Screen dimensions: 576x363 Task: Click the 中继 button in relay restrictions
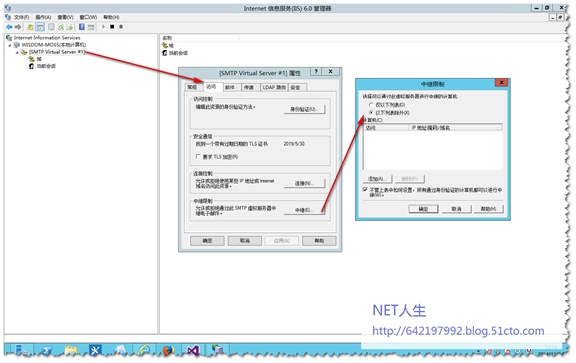304,210
